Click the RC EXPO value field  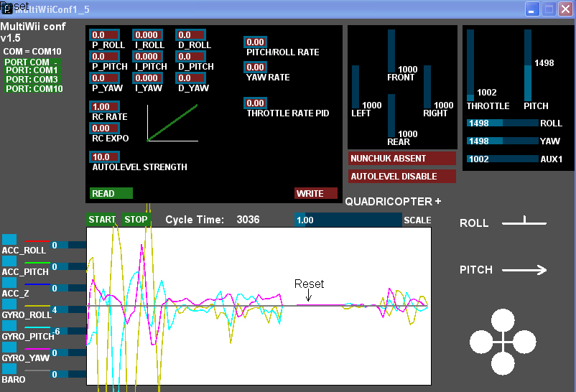tap(104, 129)
